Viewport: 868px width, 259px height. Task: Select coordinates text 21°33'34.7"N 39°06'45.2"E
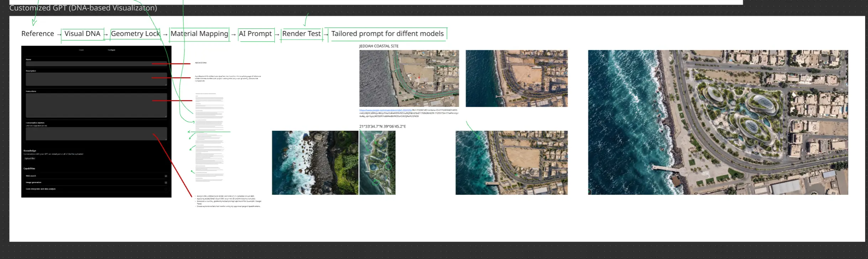click(x=383, y=126)
